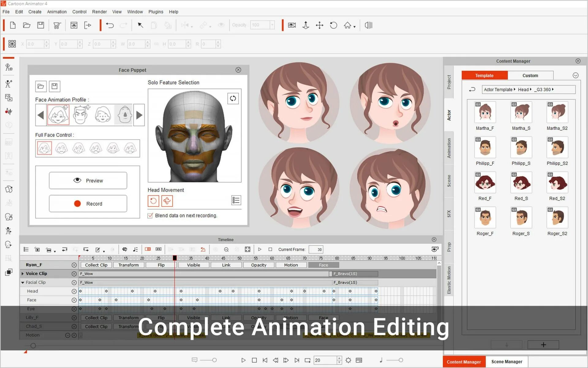
Task: Click the Face Puppet record button
Action: point(88,204)
